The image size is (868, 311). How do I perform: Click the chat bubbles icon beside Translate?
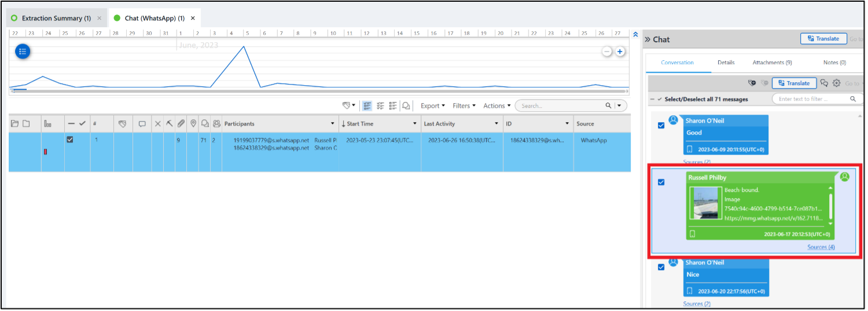coord(824,83)
